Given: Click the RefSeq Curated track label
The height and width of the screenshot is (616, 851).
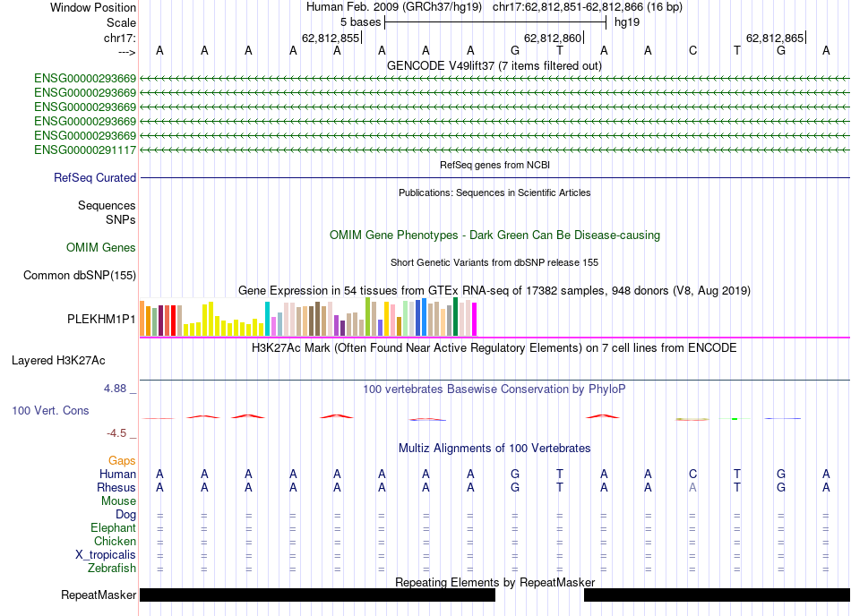Looking at the screenshot, I should click(95, 177).
